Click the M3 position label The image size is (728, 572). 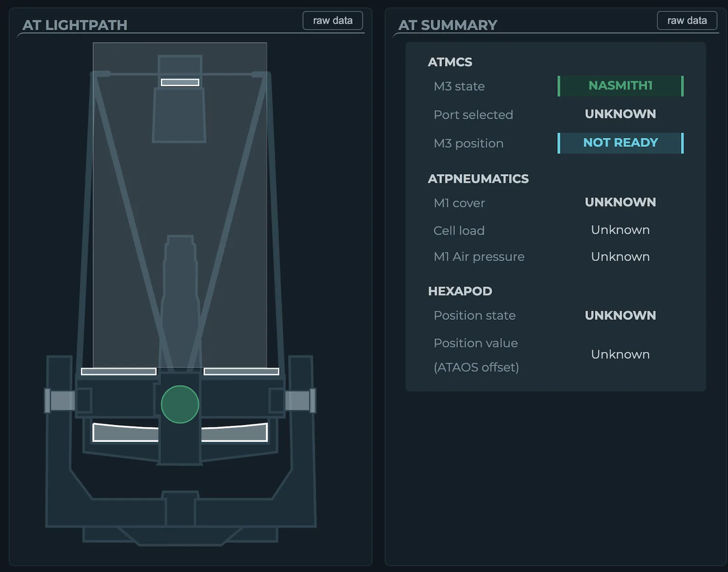(469, 143)
